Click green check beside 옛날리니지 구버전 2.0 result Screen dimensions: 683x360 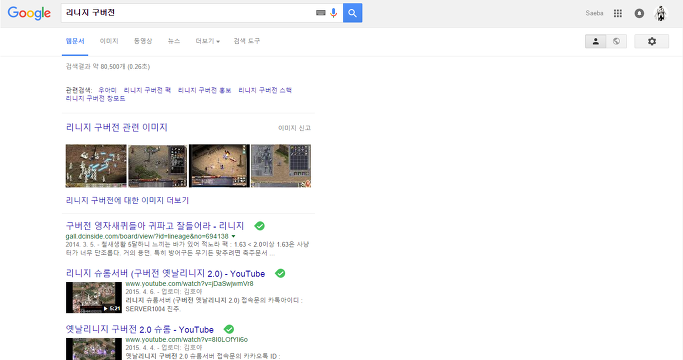tap(229, 329)
